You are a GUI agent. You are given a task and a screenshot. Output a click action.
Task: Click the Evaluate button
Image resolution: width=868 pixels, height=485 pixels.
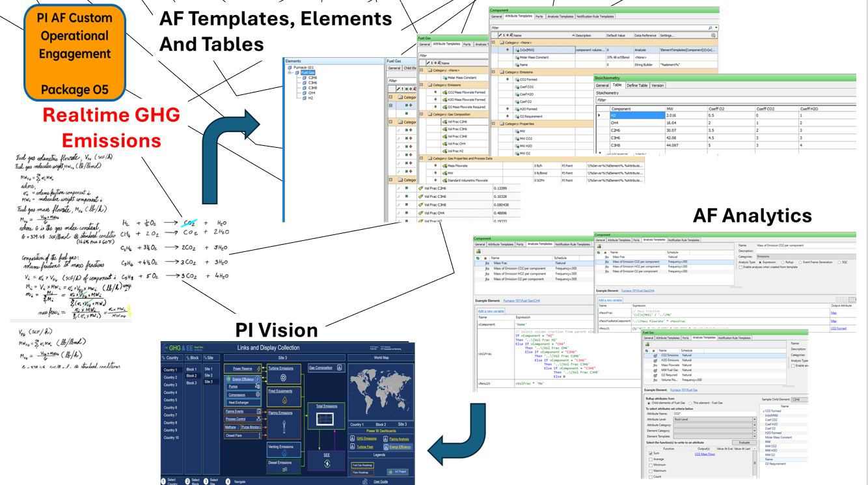point(744,443)
